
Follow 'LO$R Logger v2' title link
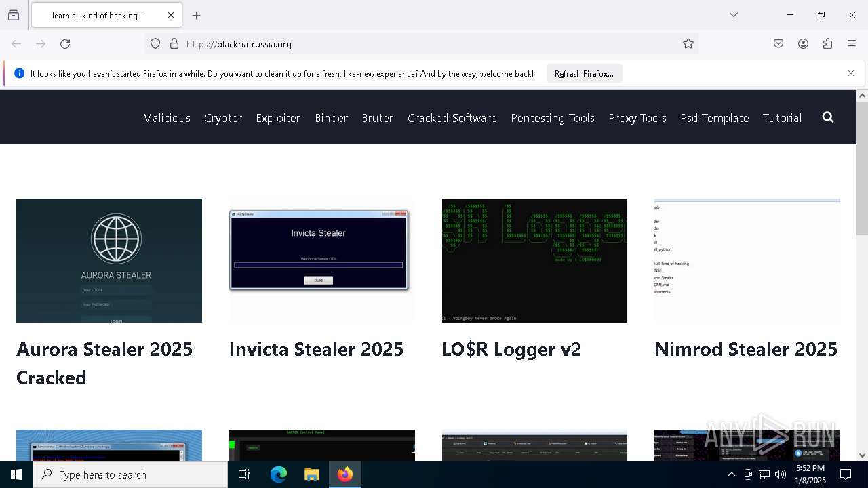[x=511, y=349]
